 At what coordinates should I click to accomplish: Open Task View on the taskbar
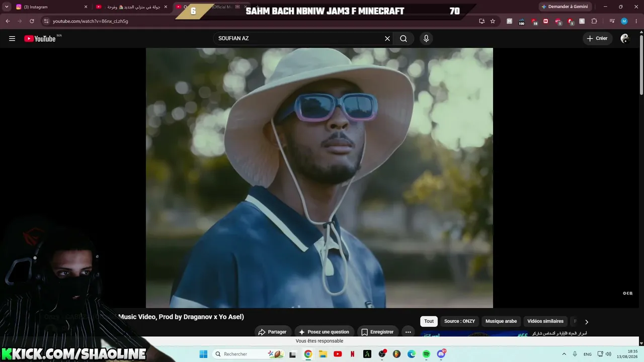click(293, 354)
